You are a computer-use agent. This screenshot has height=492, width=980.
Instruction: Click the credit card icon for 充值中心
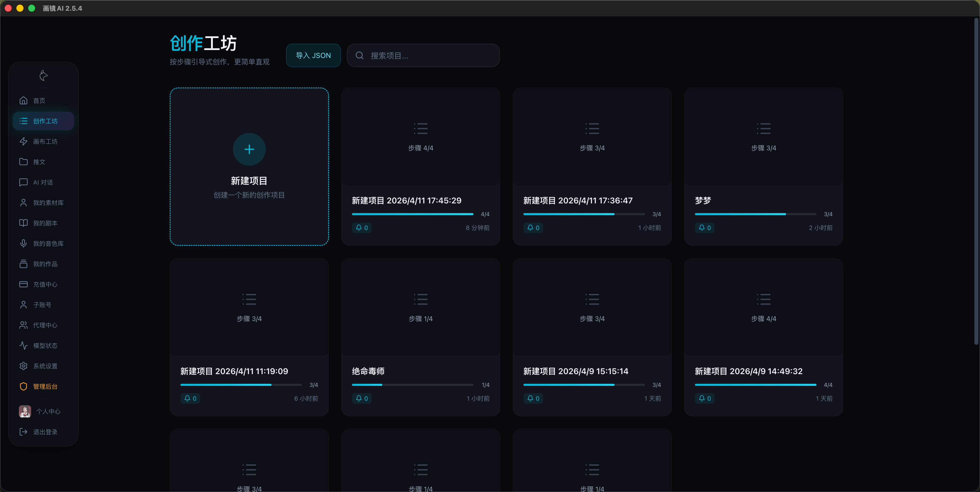23,284
